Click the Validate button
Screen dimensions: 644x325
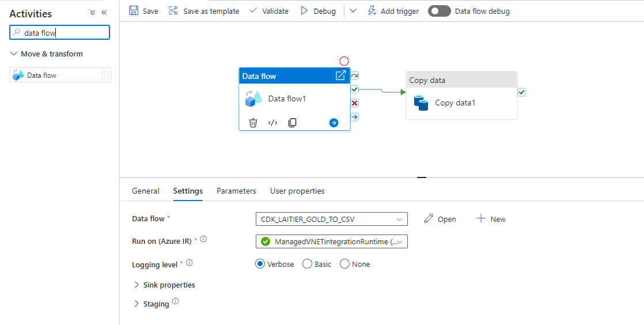coord(269,11)
